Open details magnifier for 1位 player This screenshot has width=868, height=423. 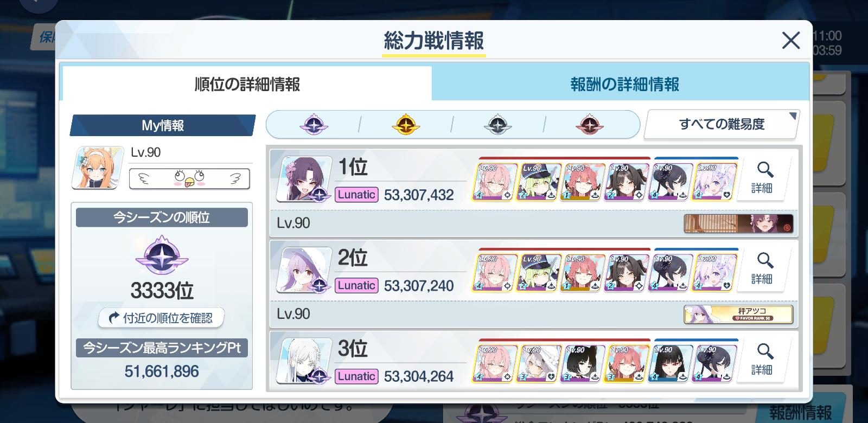[x=764, y=178]
